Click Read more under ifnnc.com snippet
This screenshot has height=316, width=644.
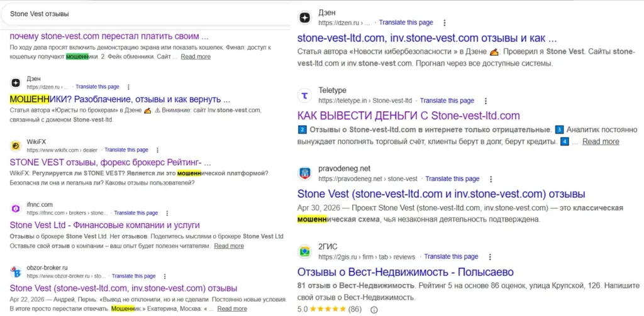coord(229,246)
